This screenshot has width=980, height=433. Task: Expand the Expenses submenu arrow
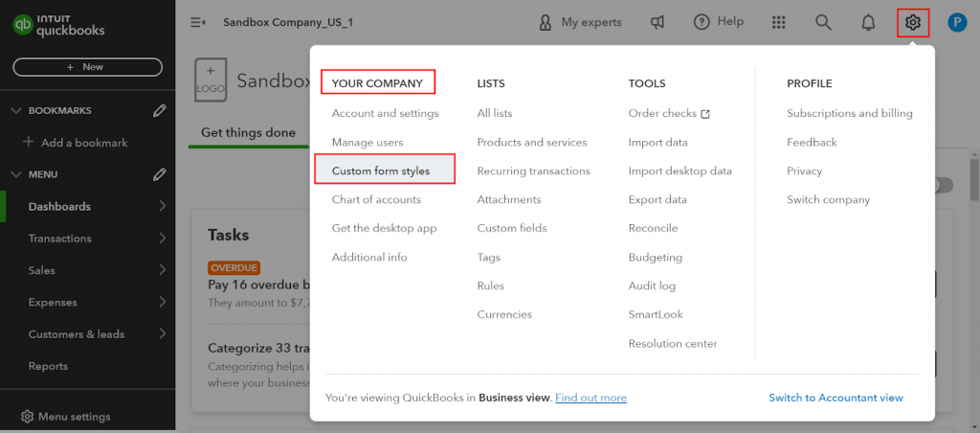click(163, 302)
